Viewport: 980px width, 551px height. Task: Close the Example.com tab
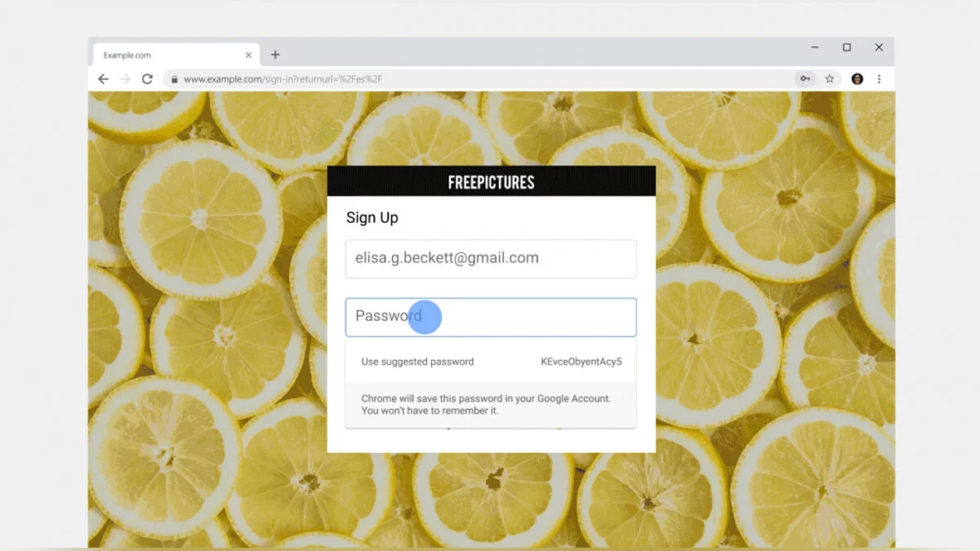click(248, 56)
